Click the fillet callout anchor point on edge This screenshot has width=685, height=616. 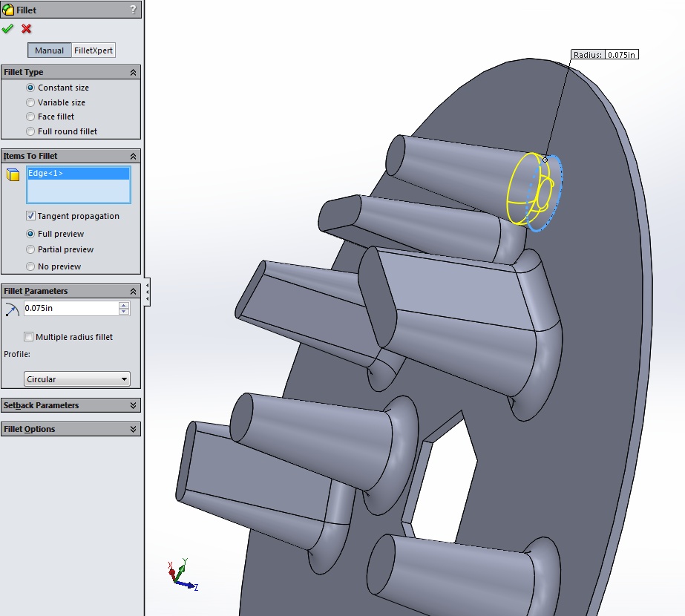pos(545,160)
